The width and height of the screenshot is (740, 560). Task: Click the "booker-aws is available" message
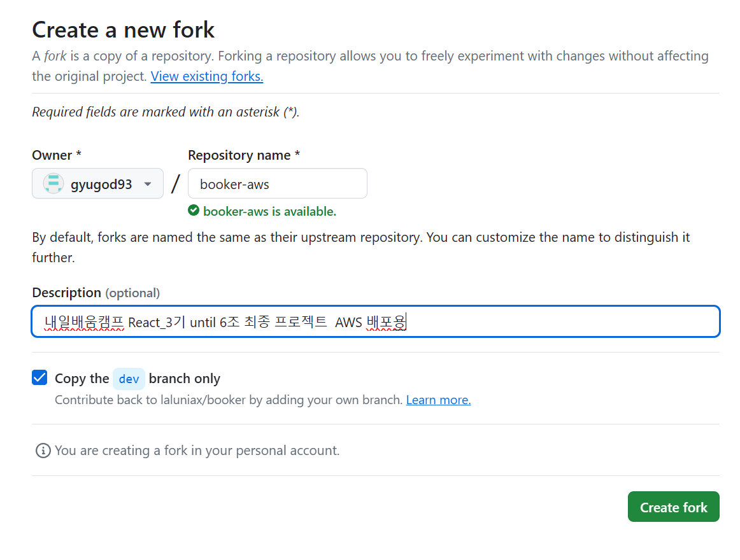click(x=269, y=211)
